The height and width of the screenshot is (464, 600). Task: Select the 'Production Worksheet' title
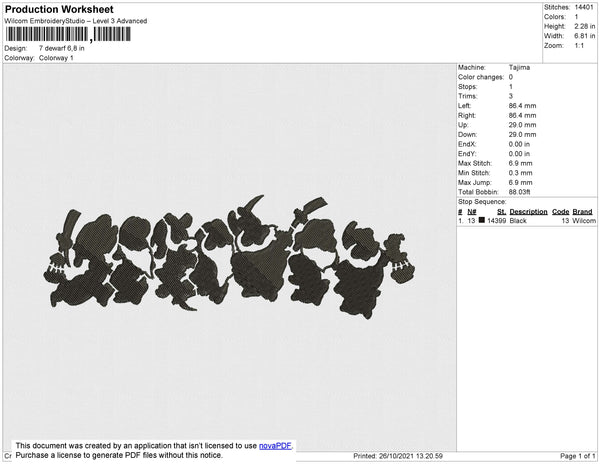59,9
